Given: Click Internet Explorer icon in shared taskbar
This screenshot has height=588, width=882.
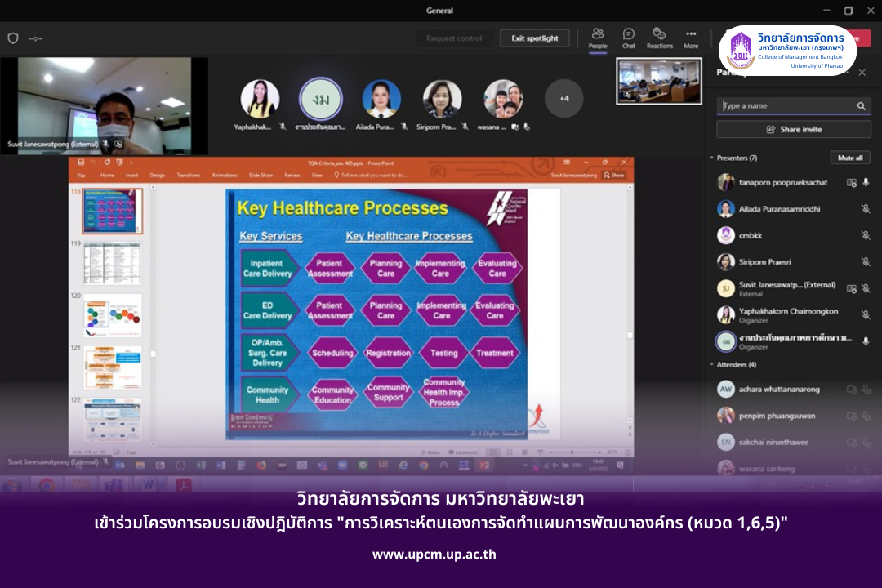Looking at the screenshot, I should point(403,465).
